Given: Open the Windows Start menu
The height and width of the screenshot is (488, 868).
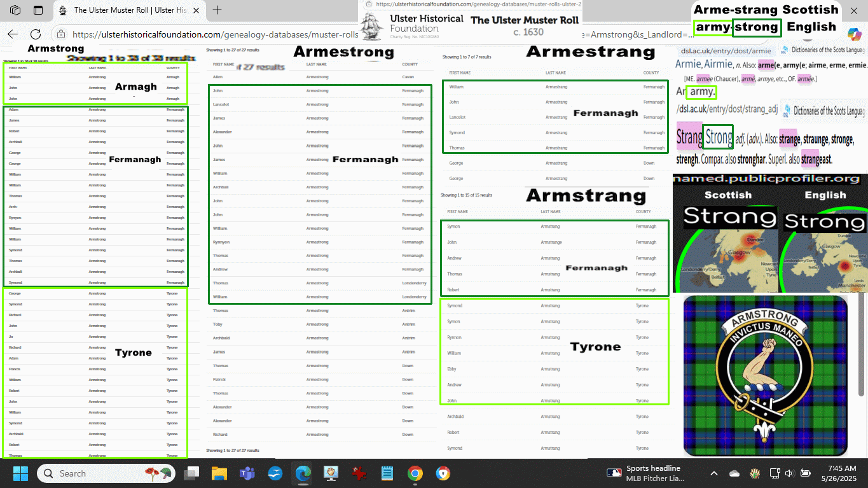Looking at the screenshot, I should [21, 473].
